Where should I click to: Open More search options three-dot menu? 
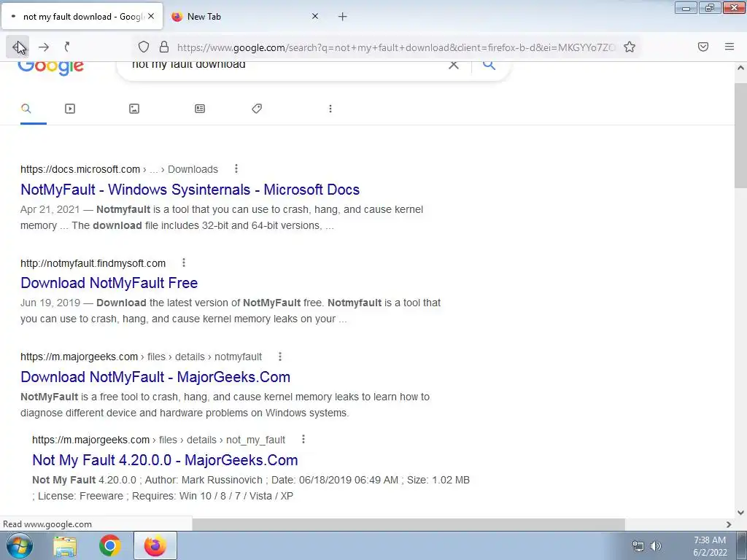[x=330, y=109]
